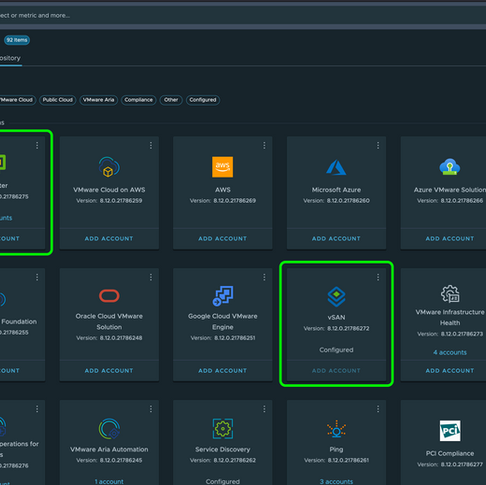Click the Azure VMware Solution icon
486x485 pixels.
pos(450,167)
